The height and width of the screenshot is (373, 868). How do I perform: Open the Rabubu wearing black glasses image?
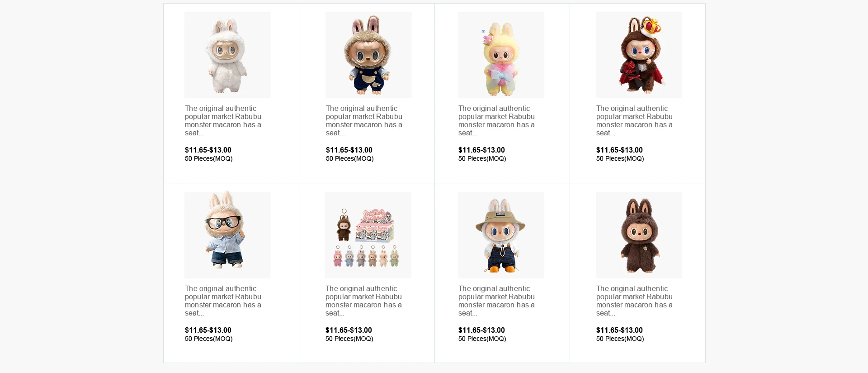click(x=227, y=235)
